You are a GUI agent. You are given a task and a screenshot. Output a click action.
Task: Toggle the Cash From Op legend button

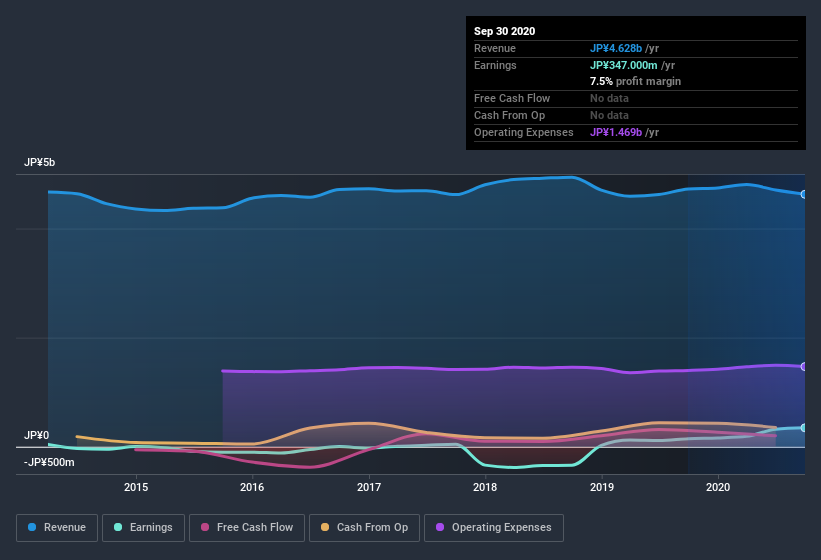[x=364, y=528]
